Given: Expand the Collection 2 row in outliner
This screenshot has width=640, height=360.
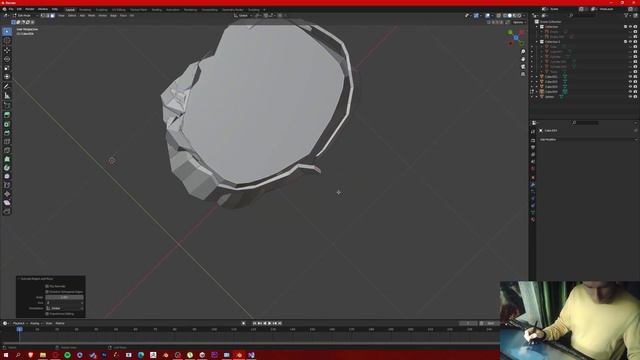Looking at the screenshot, I should [x=537, y=42].
